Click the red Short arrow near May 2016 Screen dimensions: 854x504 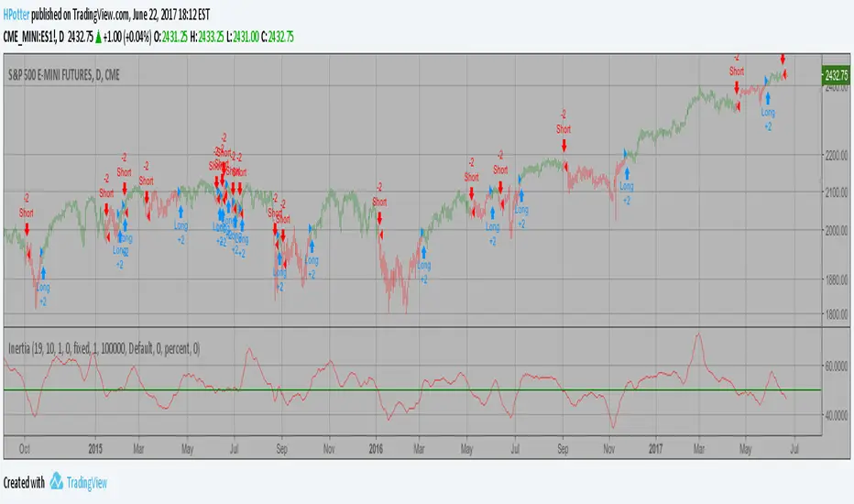(472, 193)
